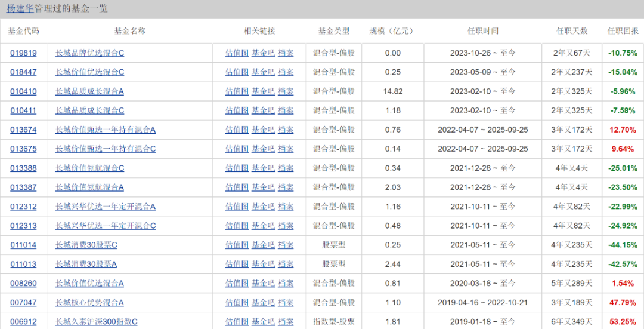Click the 基金名称 column header

pyautogui.click(x=130, y=31)
